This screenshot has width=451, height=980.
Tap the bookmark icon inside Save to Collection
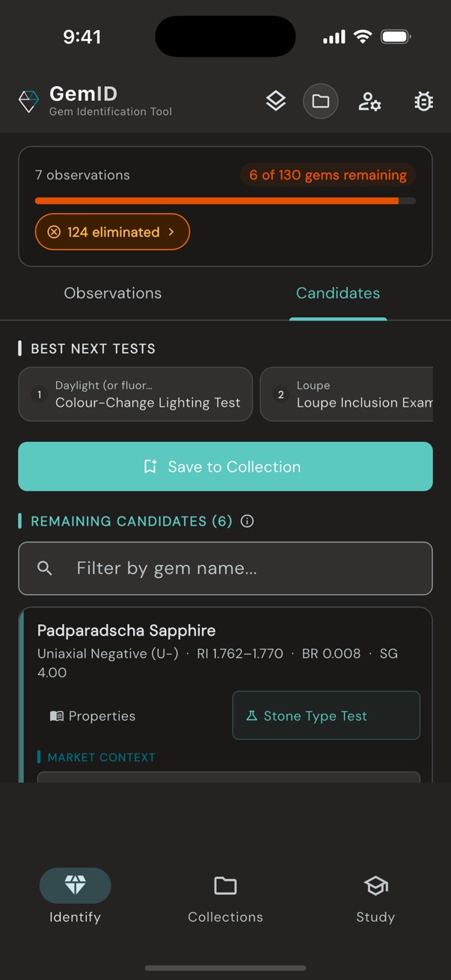(x=150, y=466)
